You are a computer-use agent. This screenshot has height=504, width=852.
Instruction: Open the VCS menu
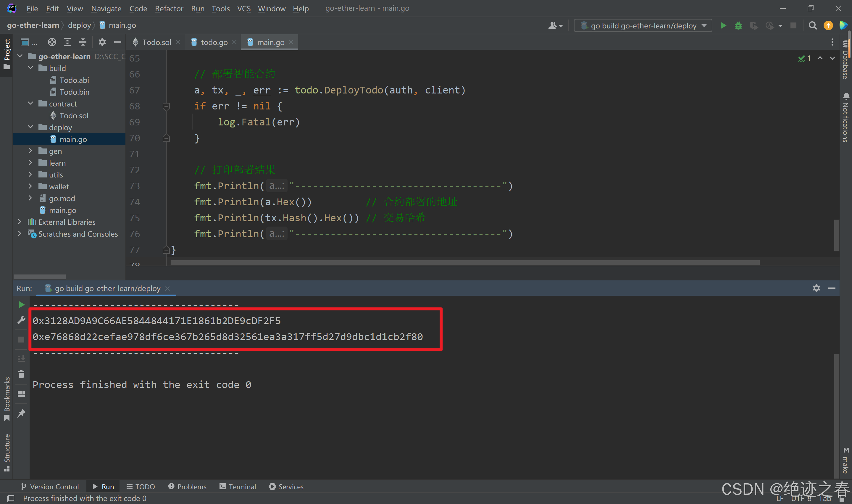tap(244, 9)
